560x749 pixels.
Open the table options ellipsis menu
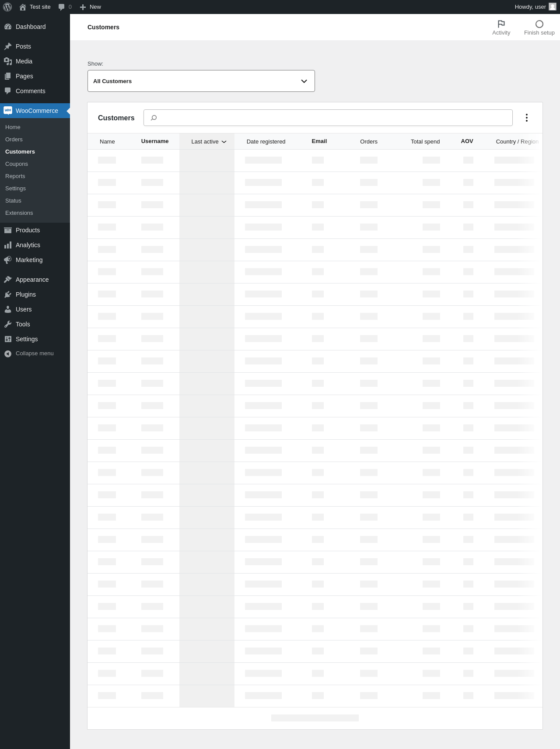pyautogui.click(x=527, y=118)
